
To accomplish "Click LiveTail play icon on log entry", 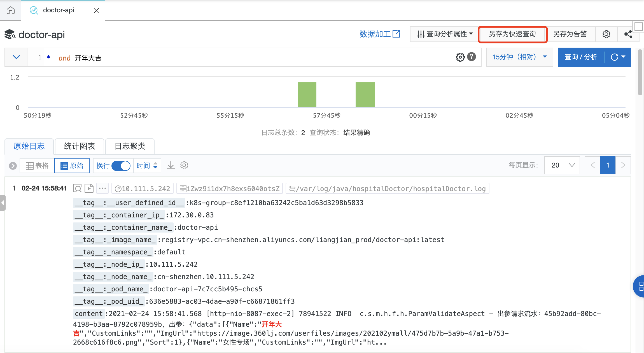I will tap(89, 188).
